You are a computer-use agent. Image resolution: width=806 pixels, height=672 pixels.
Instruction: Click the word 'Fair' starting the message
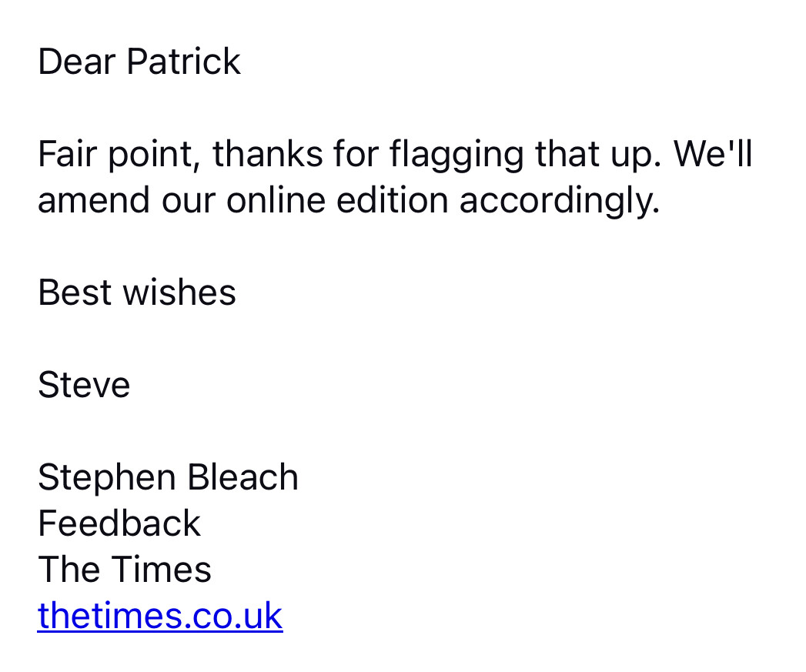(x=67, y=154)
